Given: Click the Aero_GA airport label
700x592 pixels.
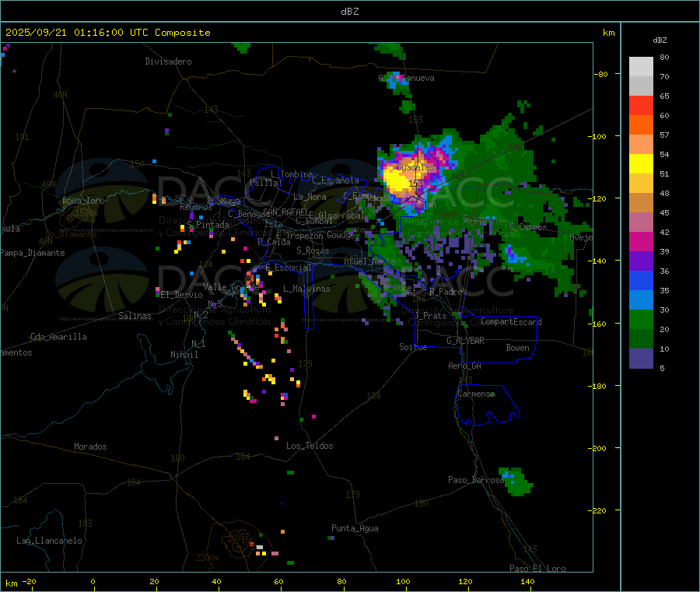Looking at the screenshot, I should pyautogui.click(x=465, y=366).
